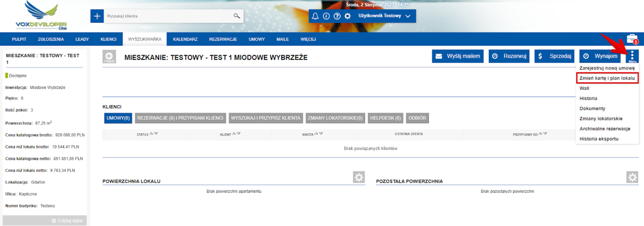Click the Dostępne status label
Image resolution: width=644 pixels, height=226 pixels.
click(x=18, y=76)
